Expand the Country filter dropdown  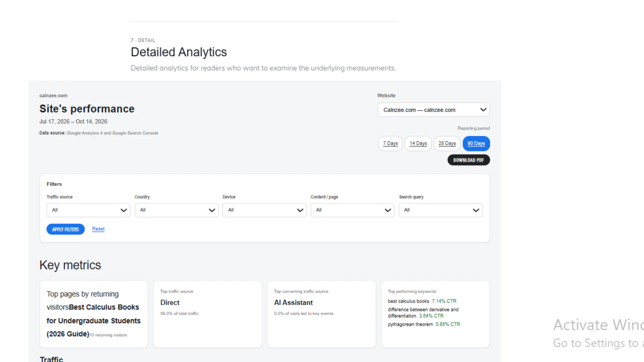point(176,210)
